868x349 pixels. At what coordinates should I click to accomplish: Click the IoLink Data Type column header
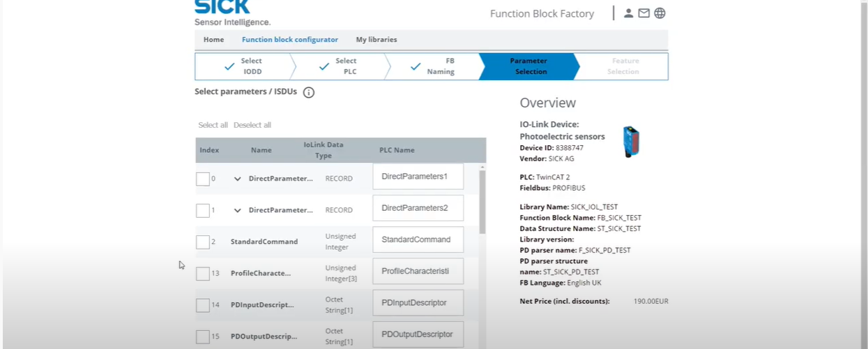tap(323, 150)
